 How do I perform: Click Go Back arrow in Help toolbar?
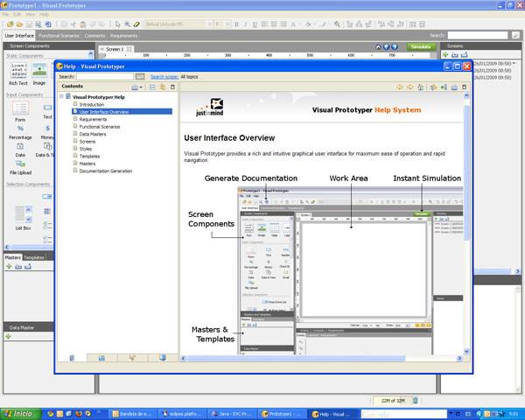coord(400,87)
